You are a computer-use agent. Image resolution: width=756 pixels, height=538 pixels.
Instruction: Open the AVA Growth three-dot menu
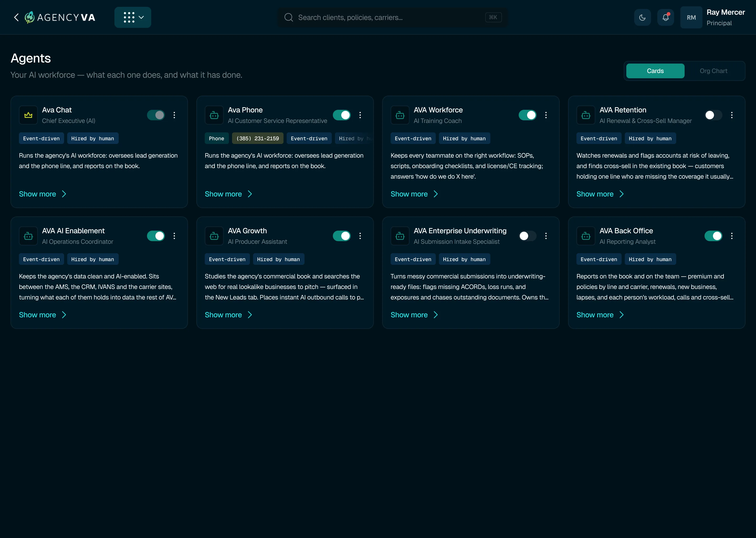pos(360,236)
